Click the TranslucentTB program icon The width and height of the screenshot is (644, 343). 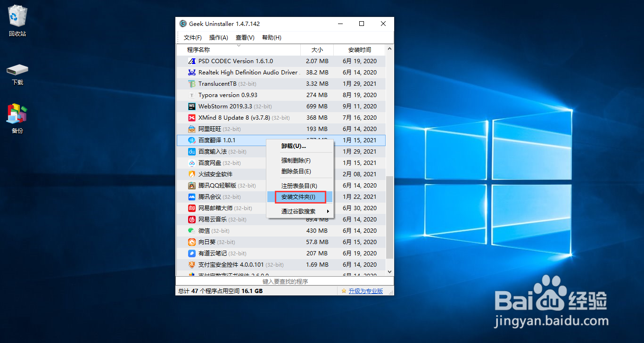pos(191,84)
